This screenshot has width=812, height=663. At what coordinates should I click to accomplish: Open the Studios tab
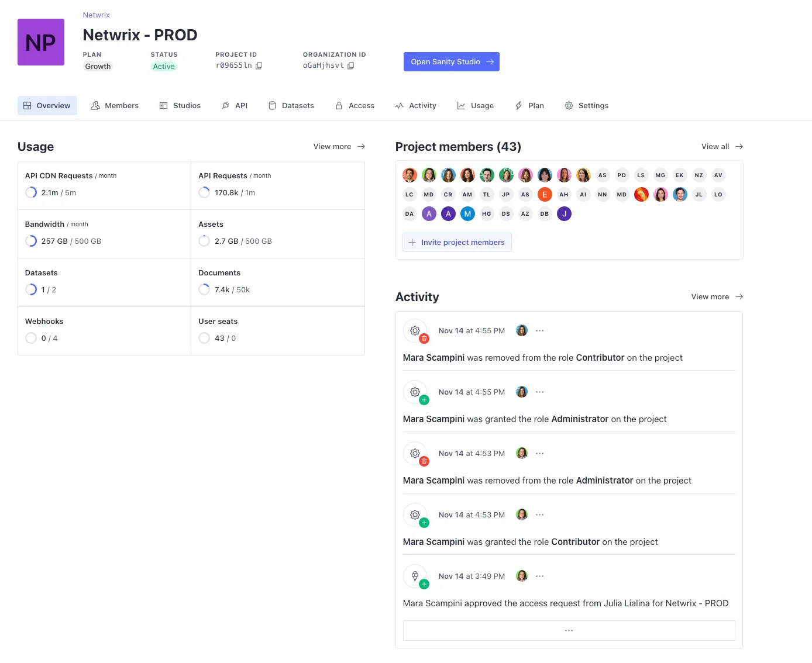tap(180, 105)
